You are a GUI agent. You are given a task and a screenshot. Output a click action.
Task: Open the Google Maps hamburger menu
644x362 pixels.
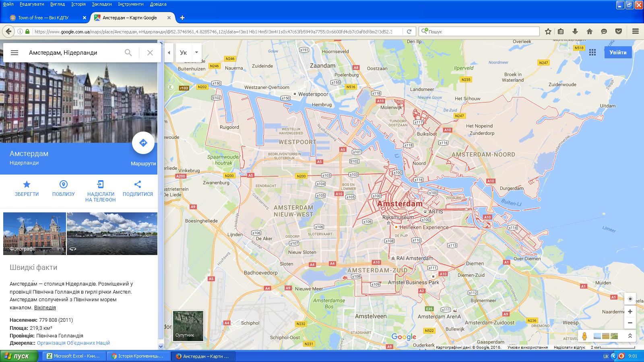14,53
